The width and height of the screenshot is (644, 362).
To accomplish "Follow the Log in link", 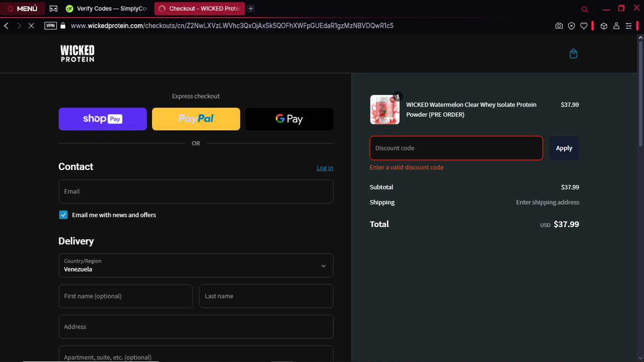I will click(325, 168).
